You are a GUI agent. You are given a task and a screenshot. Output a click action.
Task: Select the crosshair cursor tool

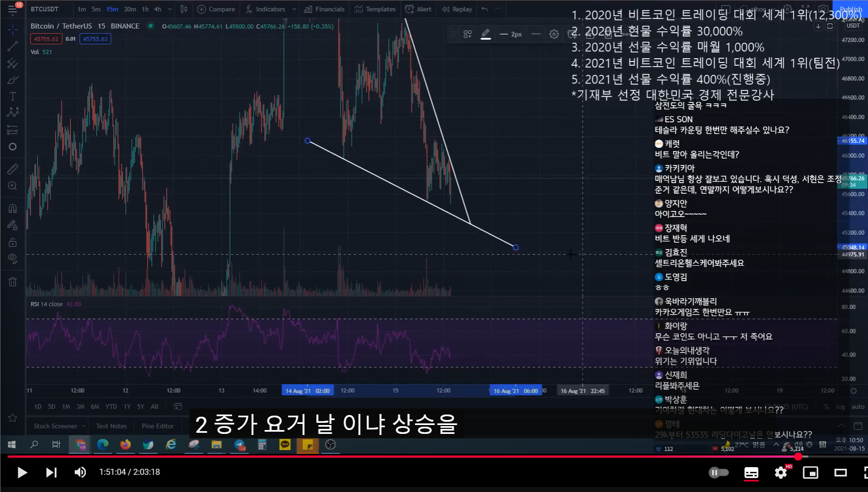point(13,29)
